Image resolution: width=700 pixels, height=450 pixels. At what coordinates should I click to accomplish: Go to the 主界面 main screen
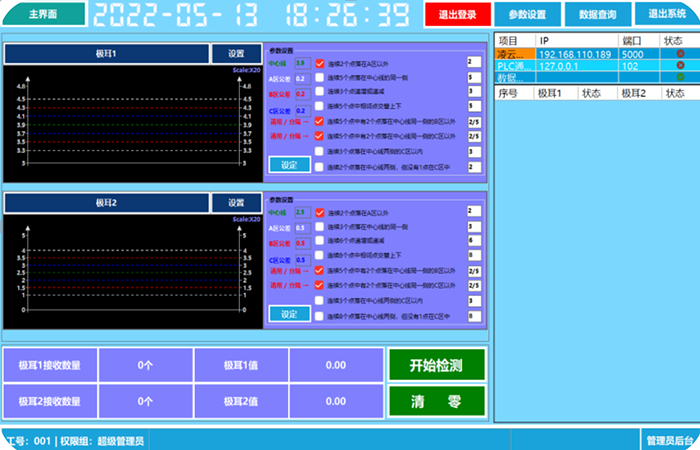point(43,14)
